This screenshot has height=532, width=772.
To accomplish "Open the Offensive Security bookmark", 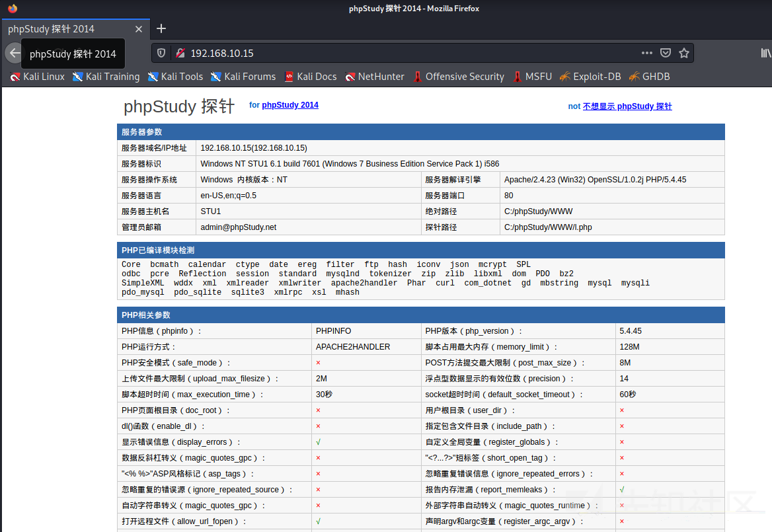I will tap(459, 77).
